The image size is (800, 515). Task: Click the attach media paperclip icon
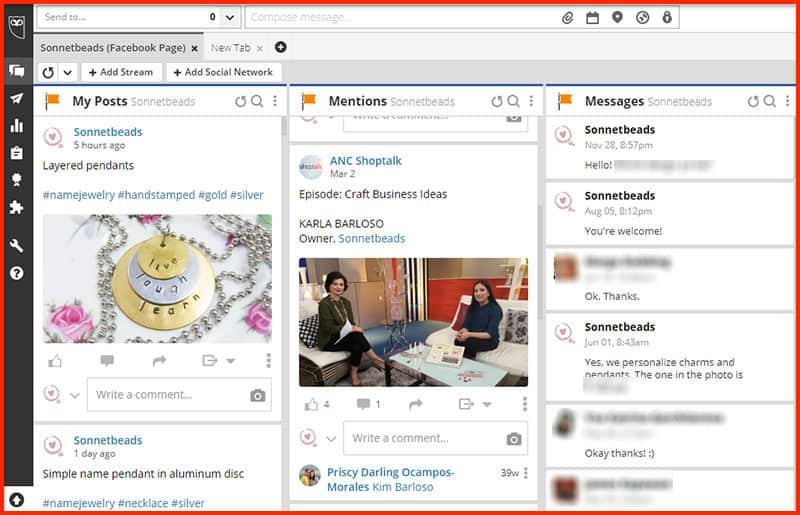click(x=567, y=17)
